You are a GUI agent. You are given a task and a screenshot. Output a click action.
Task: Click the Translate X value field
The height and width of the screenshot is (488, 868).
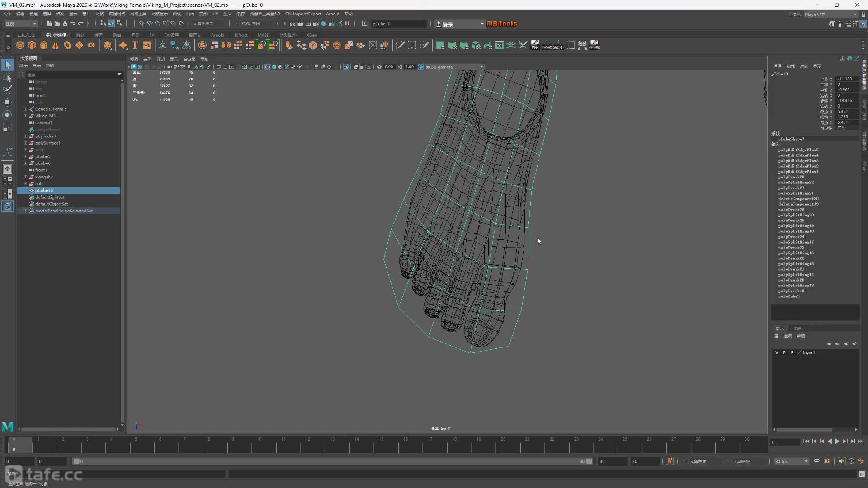coord(846,79)
